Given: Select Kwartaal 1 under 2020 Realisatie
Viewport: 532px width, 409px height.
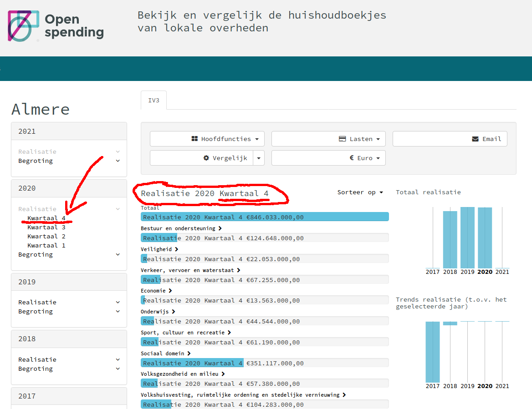Looking at the screenshot, I should (x=46, y=245).
